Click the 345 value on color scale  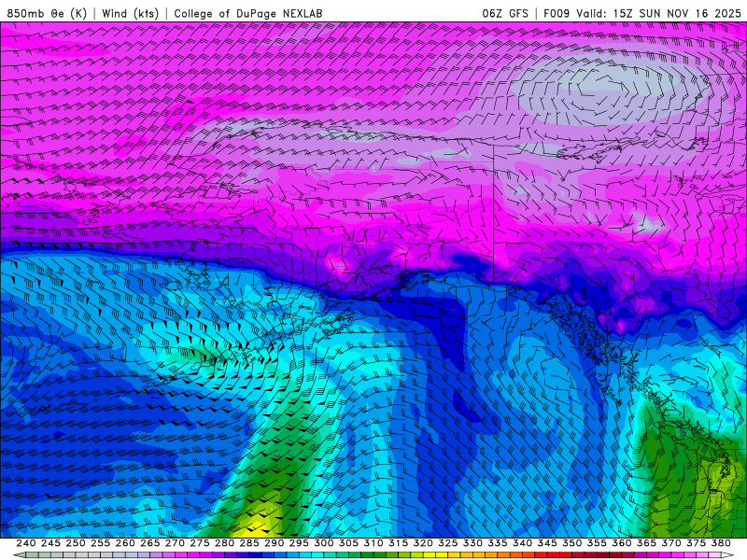coord(547,543)
